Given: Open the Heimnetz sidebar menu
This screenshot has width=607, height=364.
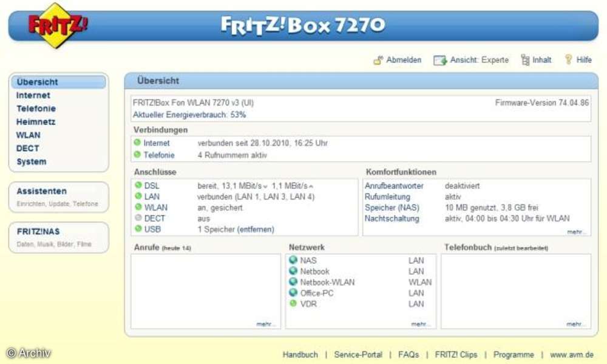Looking at the screenshot, I should tap(36, 122).
